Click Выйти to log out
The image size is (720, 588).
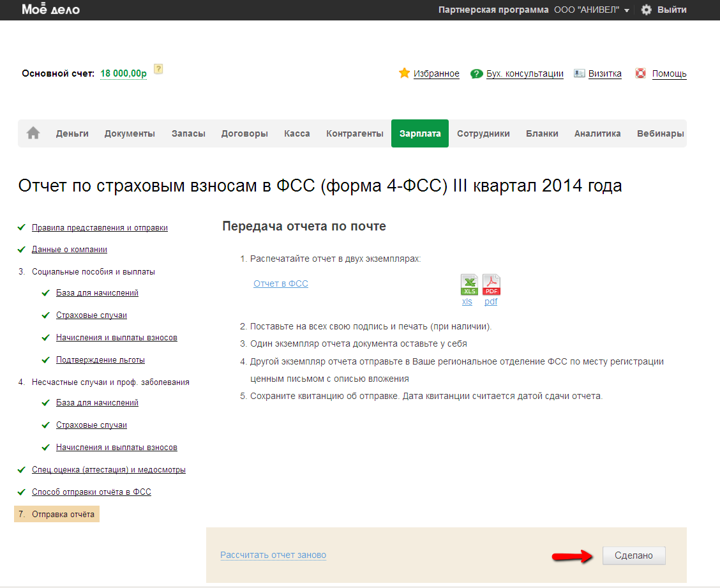pyautogui.click(x=672, y=10)
